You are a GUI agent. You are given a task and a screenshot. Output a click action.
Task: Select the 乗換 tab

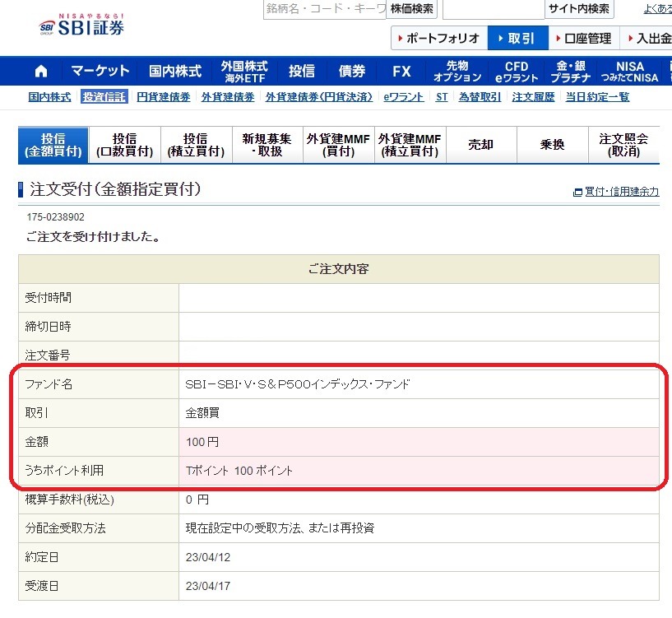click(x=552, y=145)
